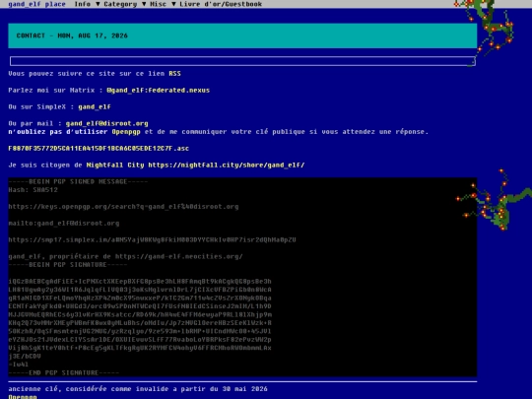Select the CONTACT - MON, AUG 17, 2026 header
The width and height of the screenshot is (532, 399).
click(x=242, y=35)
